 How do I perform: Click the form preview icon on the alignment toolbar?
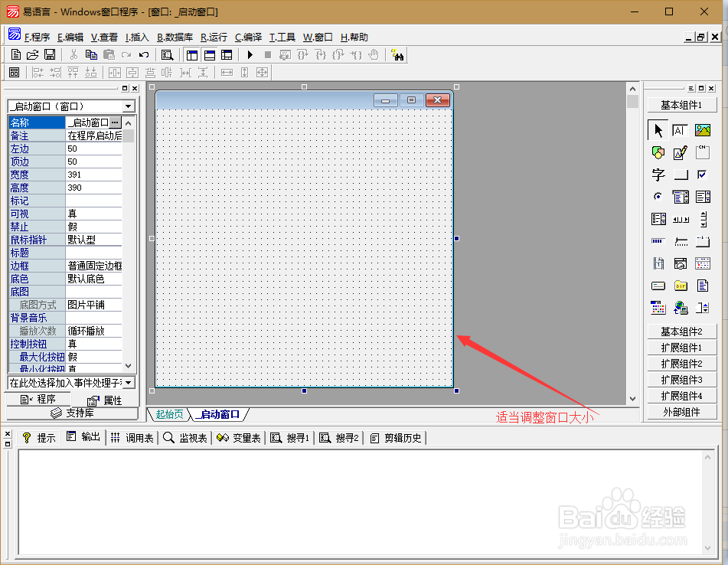click(x=15, y=73)
